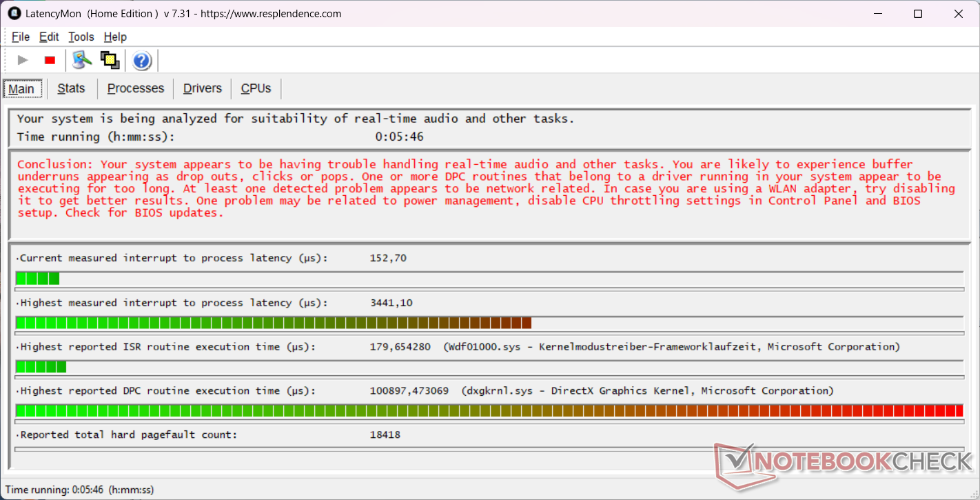Stop monitoring with the red square icon
The height and width of the screenshot is (500, 980).
(50, 61)
